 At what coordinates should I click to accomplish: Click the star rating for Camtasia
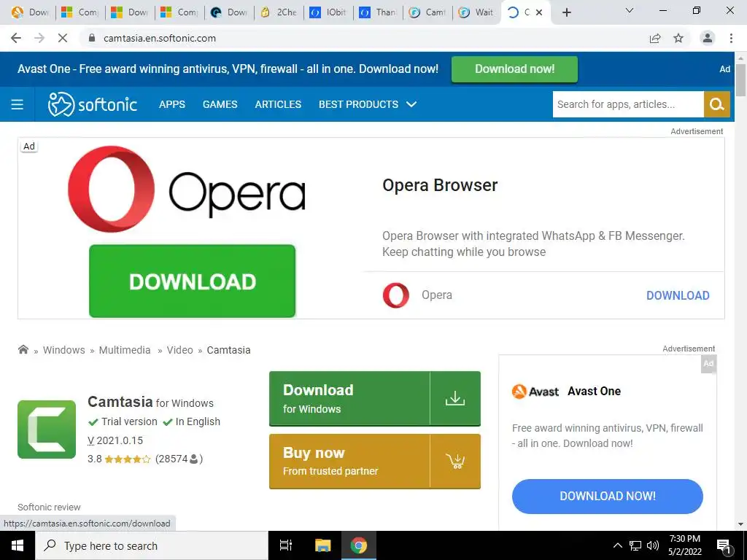point(127,459)
